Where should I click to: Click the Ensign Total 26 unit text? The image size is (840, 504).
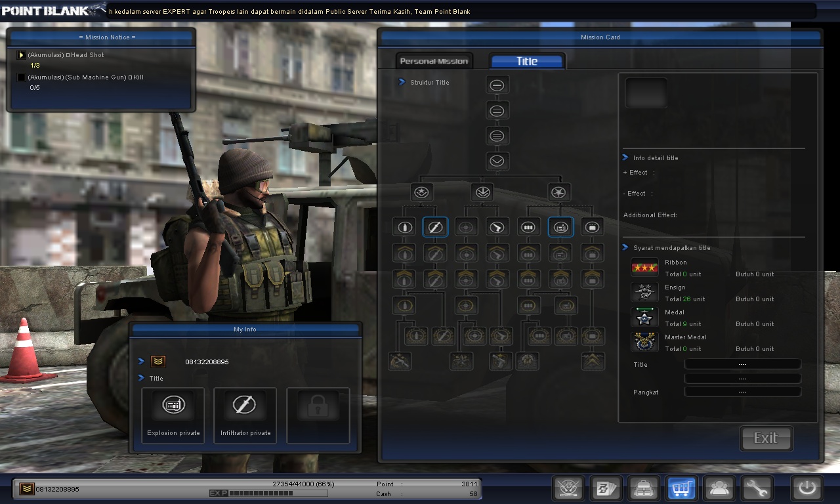685,299
